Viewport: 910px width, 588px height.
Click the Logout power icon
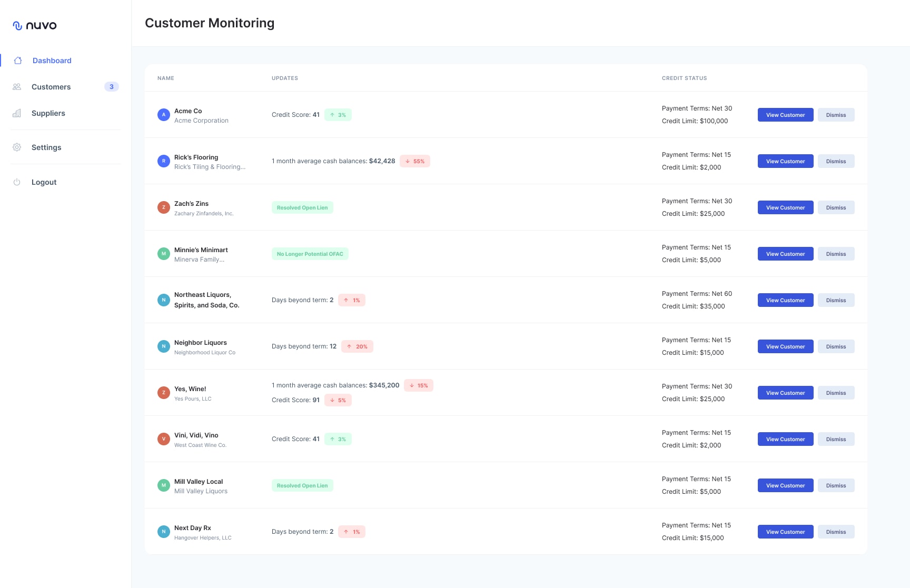coord(17,182)
